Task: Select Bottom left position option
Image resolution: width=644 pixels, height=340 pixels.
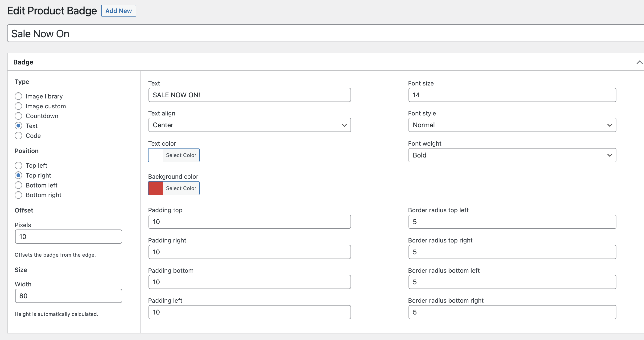Action: [x=18, y=185]
